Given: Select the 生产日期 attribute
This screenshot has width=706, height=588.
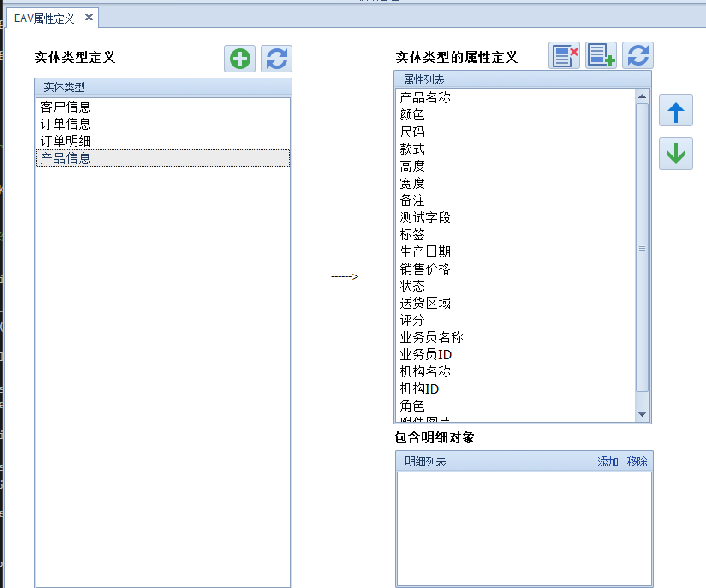Looking at the screenshot, I should coord(515,252).
